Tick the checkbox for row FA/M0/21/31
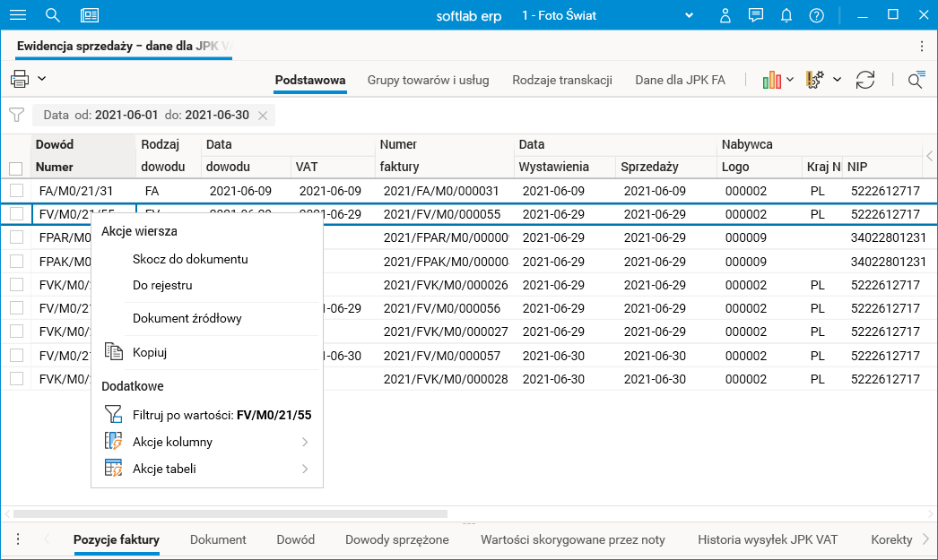 [x=16, y=191]
